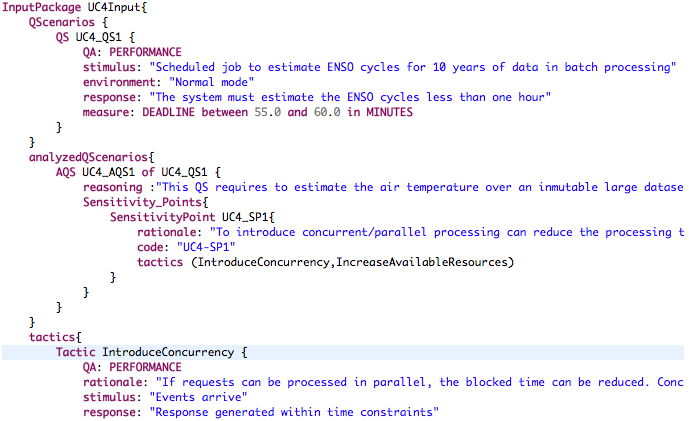This screenshot has width=689, height=421.
Task: Click "Response generated within time constraints" text
Action: pos(294,412)
